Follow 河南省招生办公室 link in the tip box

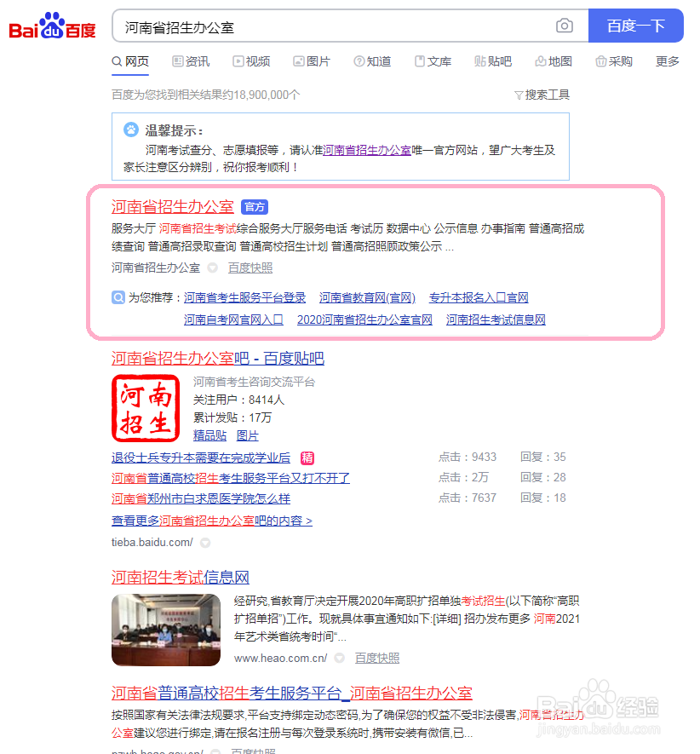pyautogui.click(x=367, y=150)
